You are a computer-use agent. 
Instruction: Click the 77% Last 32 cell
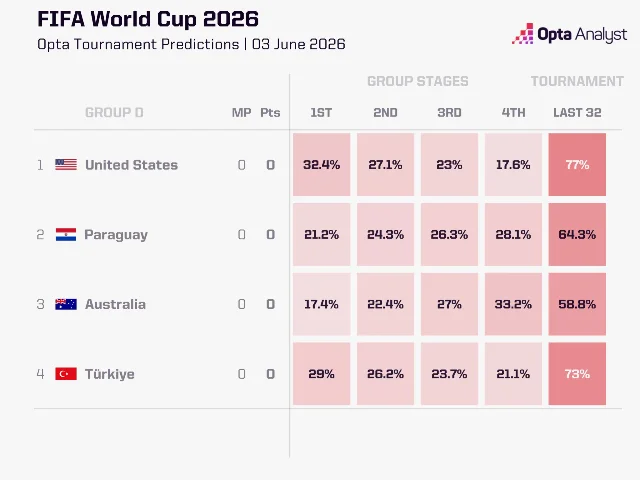[577, 164]
